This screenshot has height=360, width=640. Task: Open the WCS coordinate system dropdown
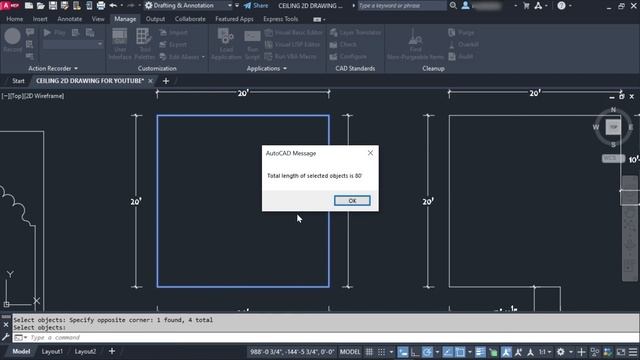(x=613, y=158)
